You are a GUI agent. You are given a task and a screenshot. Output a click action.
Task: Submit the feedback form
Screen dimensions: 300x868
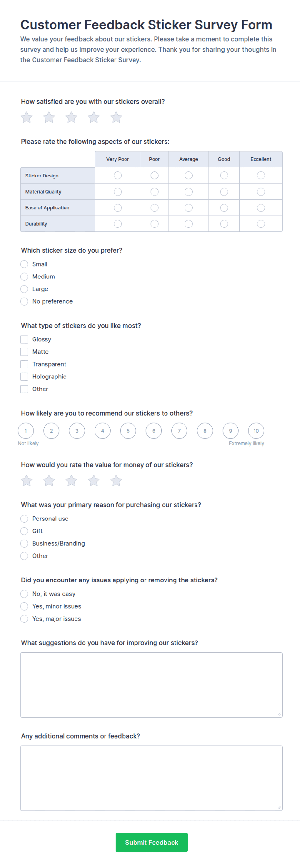152,843
